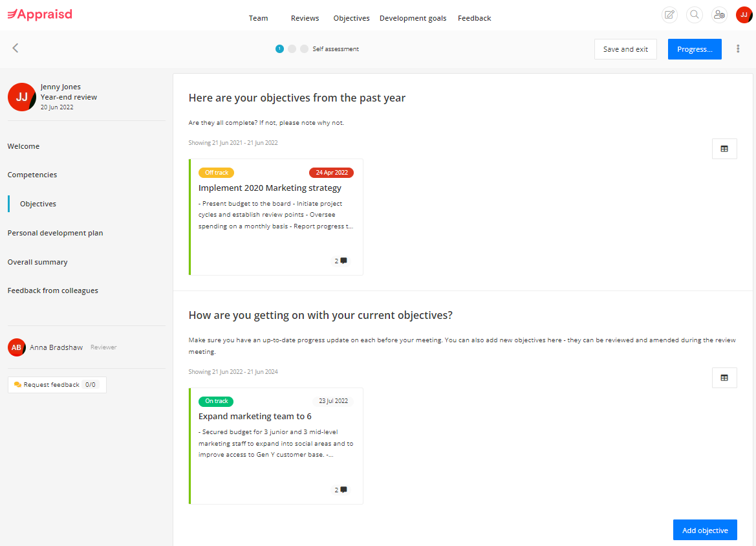Click the Off track status badge

click(x=217, y=173)
